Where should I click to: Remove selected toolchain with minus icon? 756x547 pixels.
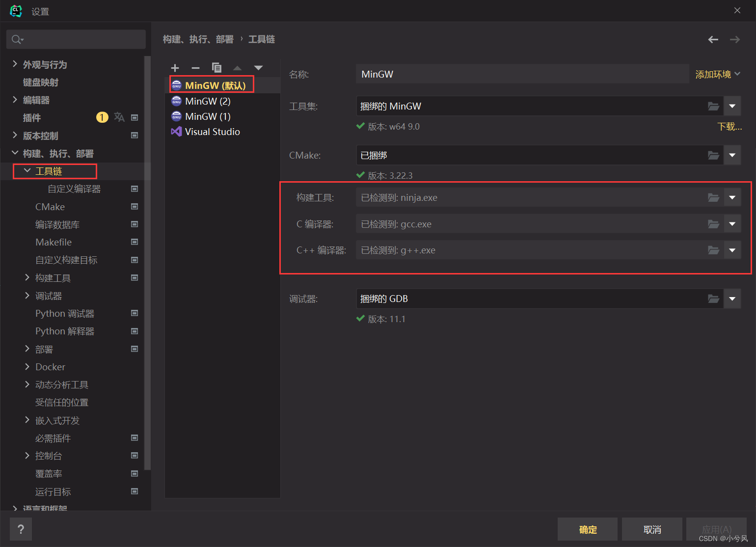coord(195,68)
